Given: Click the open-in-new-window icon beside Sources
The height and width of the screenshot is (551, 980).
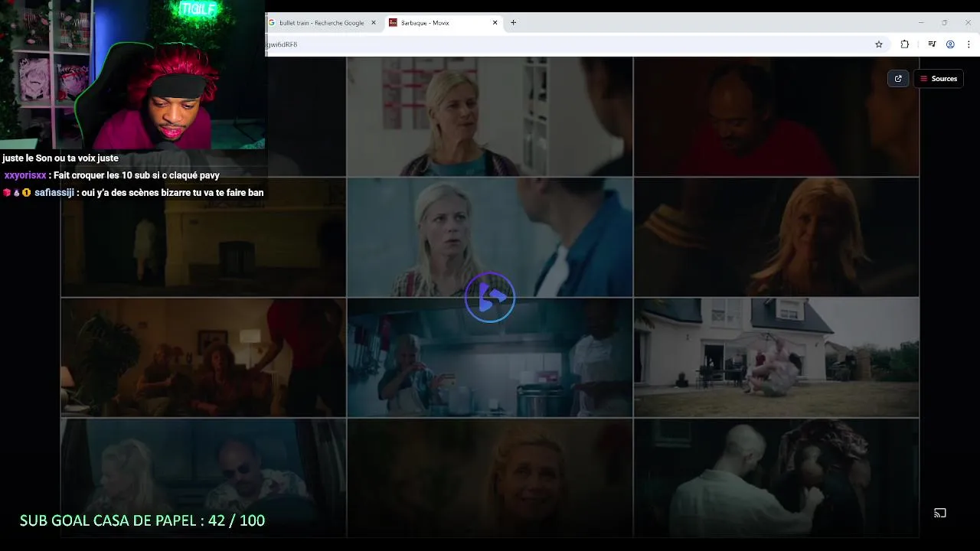Looking at the screenshot, I should click(x=898, y=79).
